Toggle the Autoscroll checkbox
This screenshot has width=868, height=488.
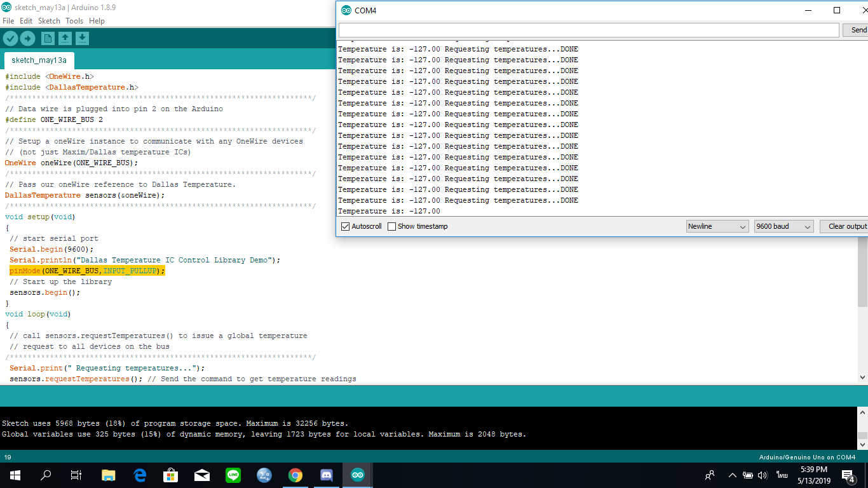[x=346, y=226]
